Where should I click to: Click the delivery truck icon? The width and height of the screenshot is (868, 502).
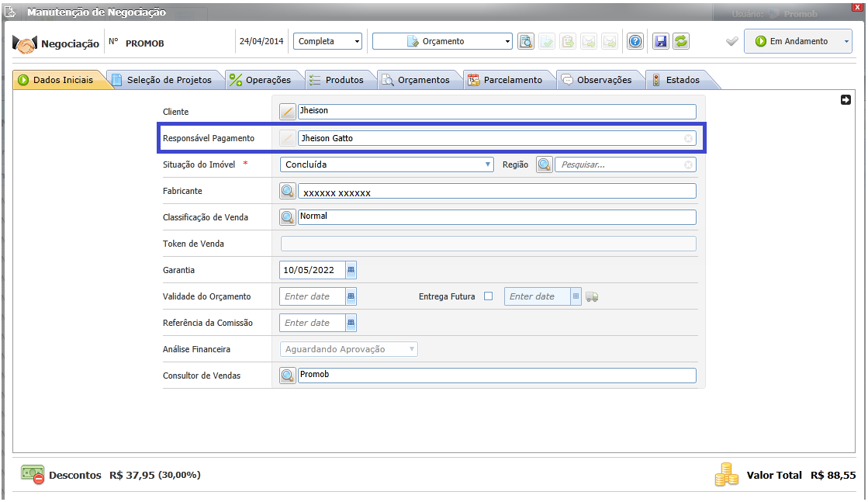point(592,297)
